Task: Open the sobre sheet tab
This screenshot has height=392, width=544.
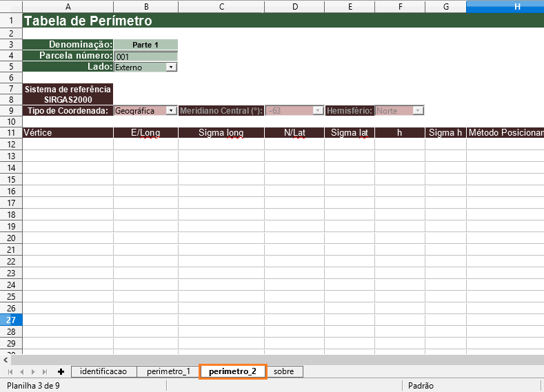Action: (x=283, y=371)
